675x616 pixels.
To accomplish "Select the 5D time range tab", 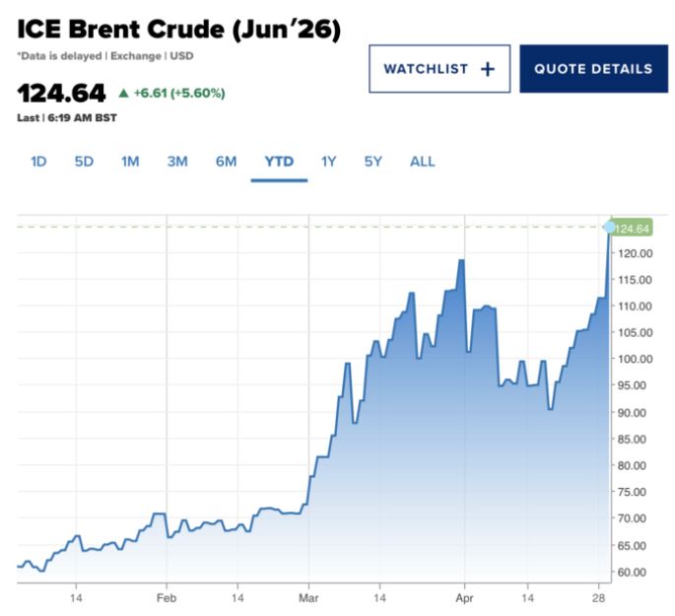I will [x=84, y=162].
